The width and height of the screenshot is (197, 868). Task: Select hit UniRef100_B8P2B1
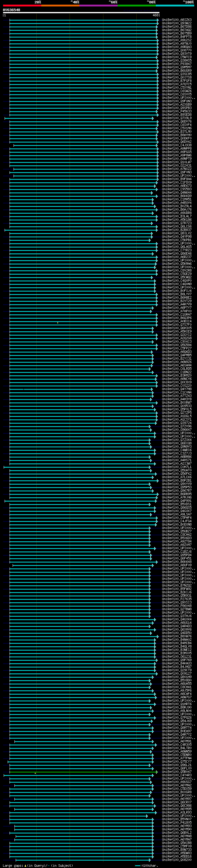pyautogui.click(x=177, y=481)
